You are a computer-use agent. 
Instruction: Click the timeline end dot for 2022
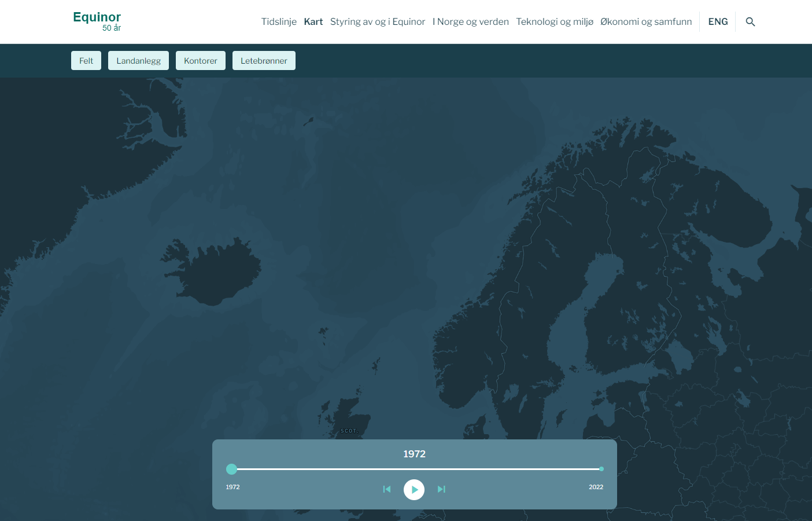coord(601,469)
